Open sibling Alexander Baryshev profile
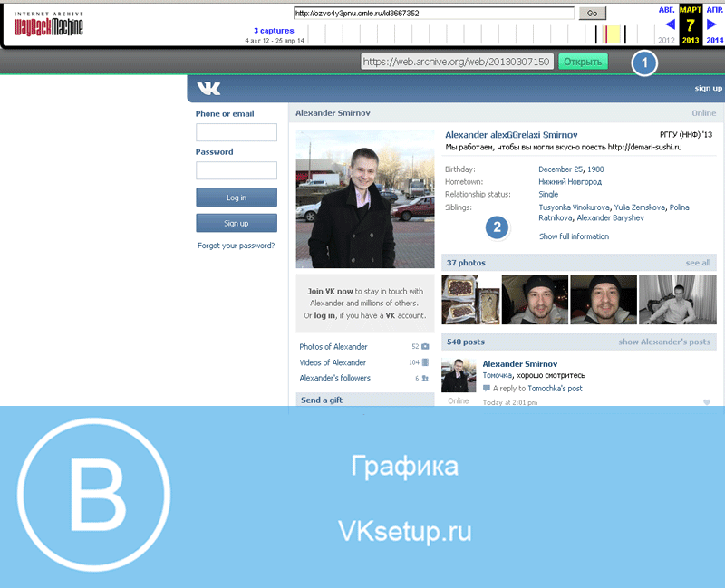This screenshot has width=725, height=588. click(x=610, y=217)
